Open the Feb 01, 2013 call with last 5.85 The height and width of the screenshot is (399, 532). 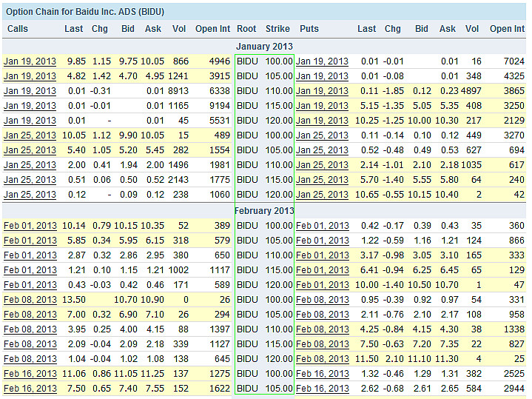(30, 241)
